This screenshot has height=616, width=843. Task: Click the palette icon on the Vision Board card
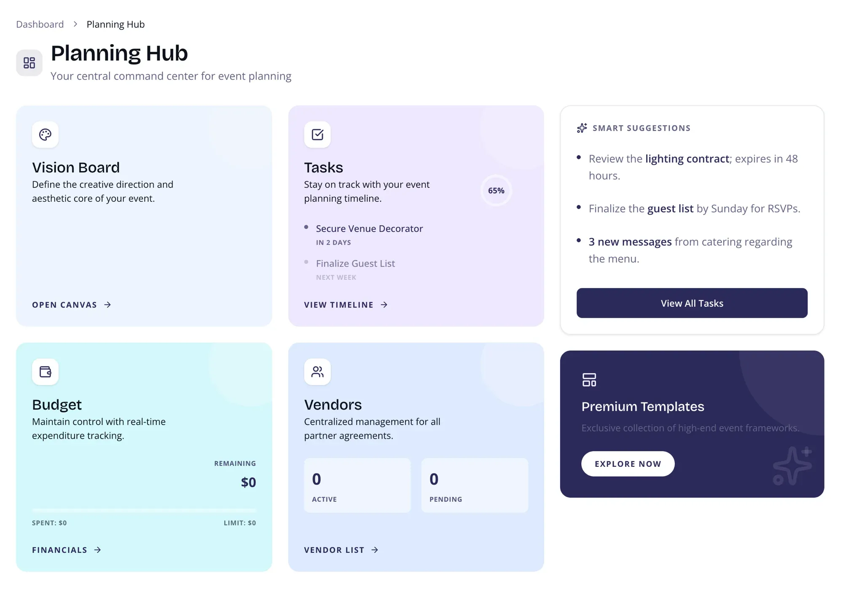[45, 135]
